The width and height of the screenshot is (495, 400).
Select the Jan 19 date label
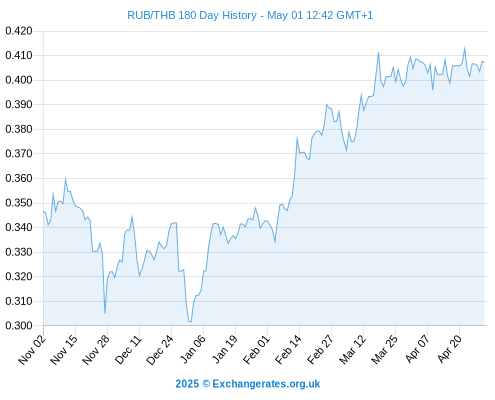click(x=225, y=349)
